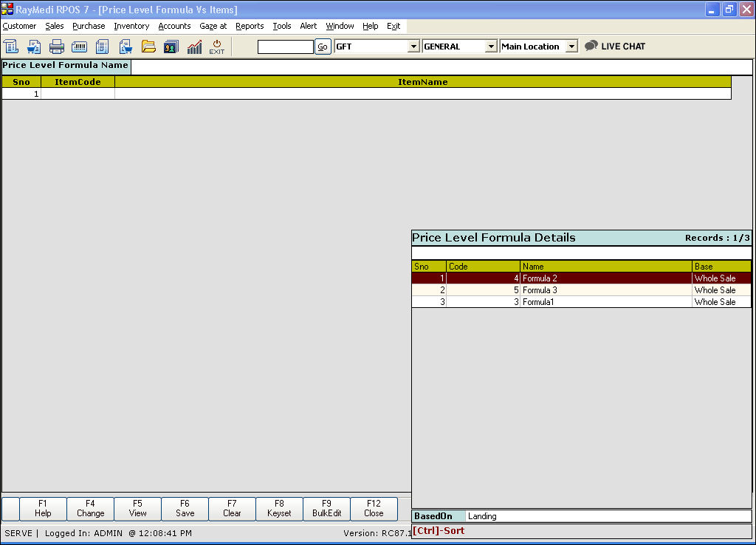The height and width of the screenshot is (545, 756).
Task: Click the F6 Save button
Action: tap(185, 509)
